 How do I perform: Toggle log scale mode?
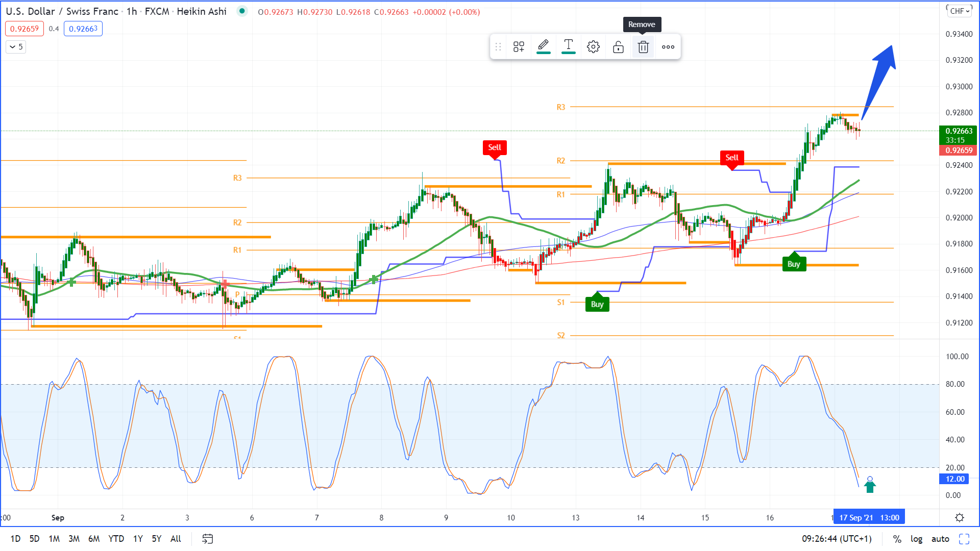[x=917, y=539]
